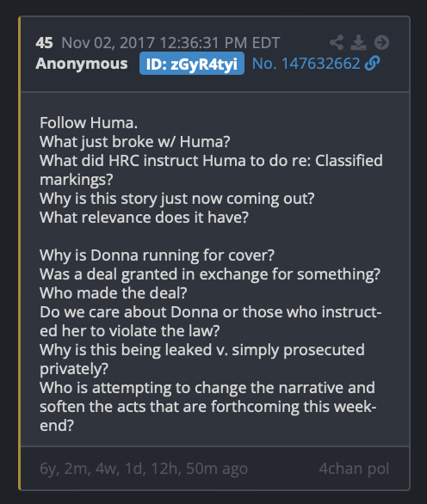The height and width of the screenshot is (504, 427).
Task: Click 'Who is attempting to change the narrative' line
Action: [x=207, y=388]
